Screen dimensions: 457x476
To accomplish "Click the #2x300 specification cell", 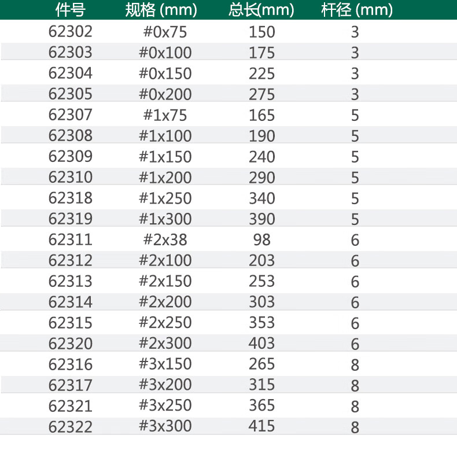I will tap(165, 343).
